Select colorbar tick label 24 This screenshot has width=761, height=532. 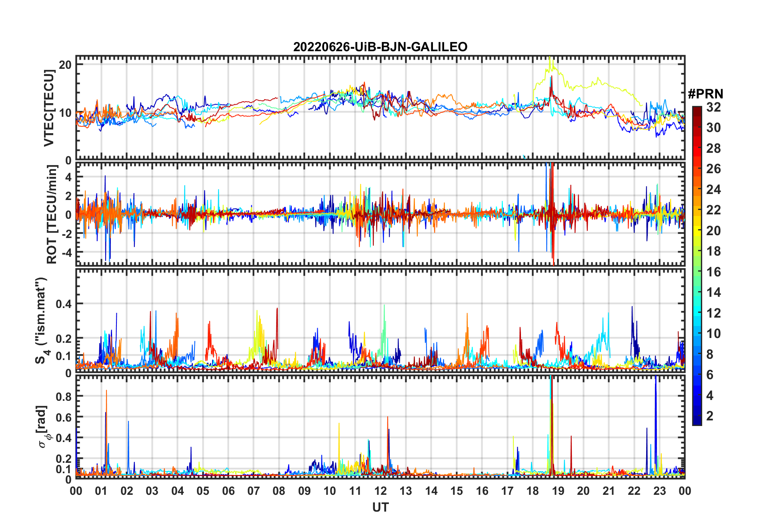(x=713, y=190)
